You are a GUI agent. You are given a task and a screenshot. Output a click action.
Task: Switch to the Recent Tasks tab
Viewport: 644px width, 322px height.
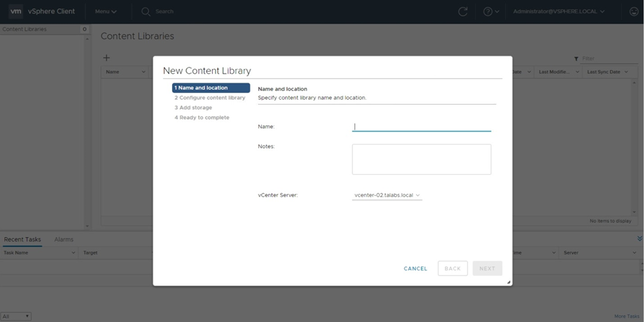(22, 239)
